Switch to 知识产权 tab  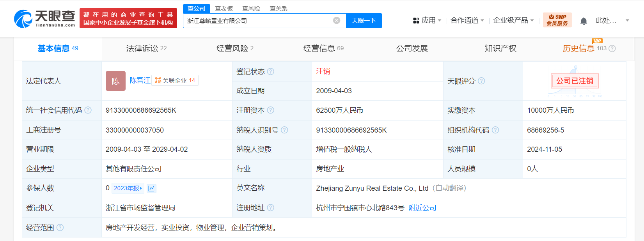click(x=500, y=48)
